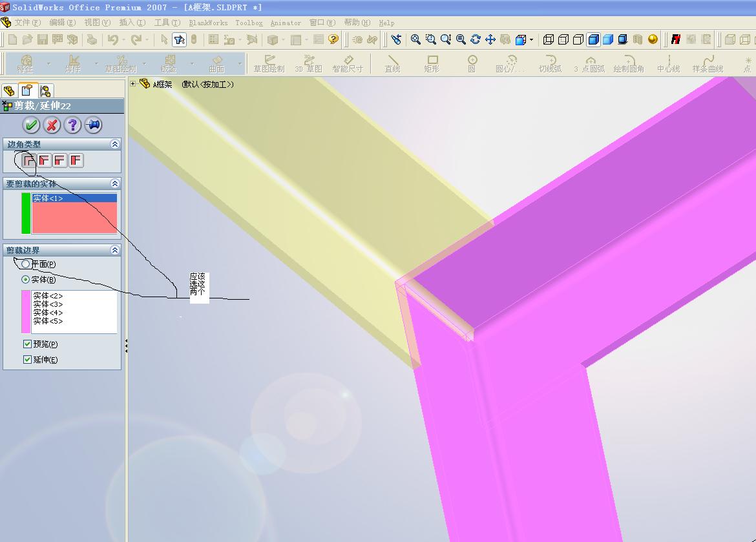Click the 中心线 sketch command
The image size is (756, 542).
pos(668,64)
